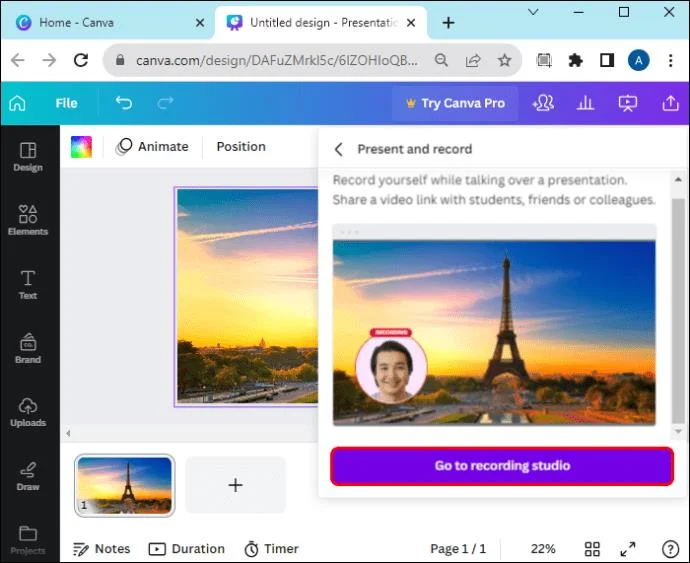
Task: Open the profile avatar A
Action: [639, 60]
